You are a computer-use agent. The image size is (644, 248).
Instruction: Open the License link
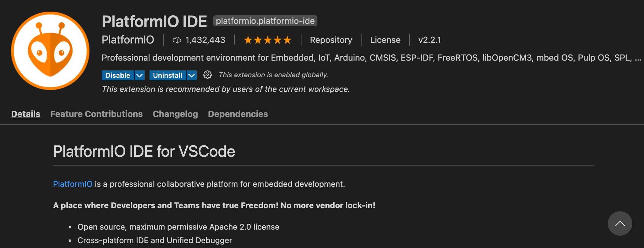385,40
